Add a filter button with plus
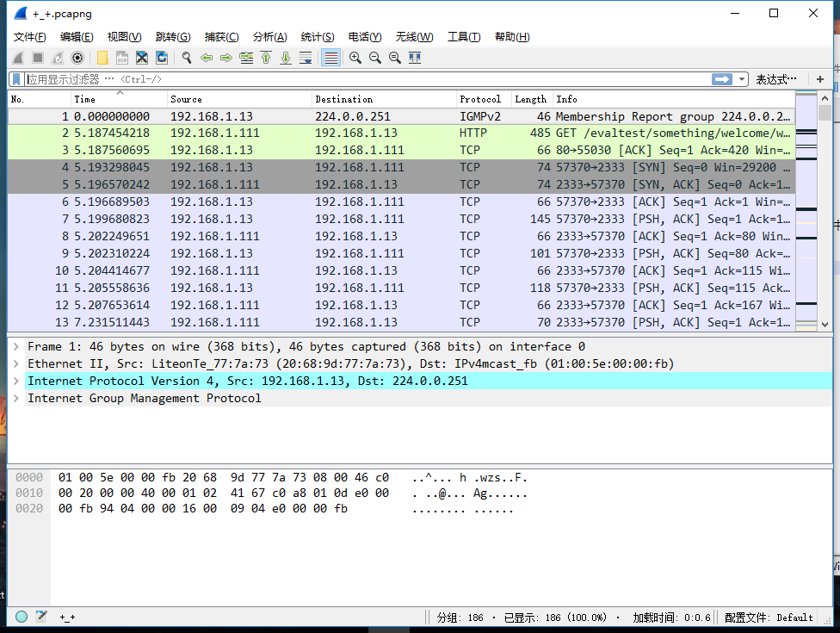 coord(819,79)
